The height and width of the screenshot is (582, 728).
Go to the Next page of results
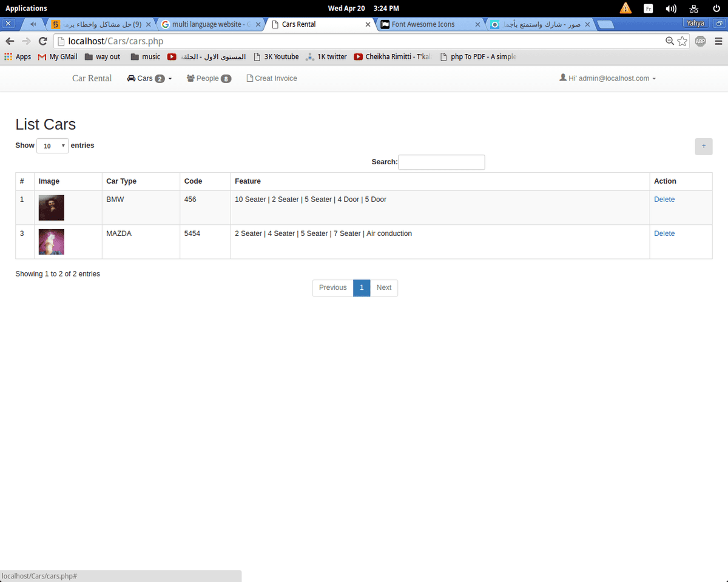coord(383,287)
